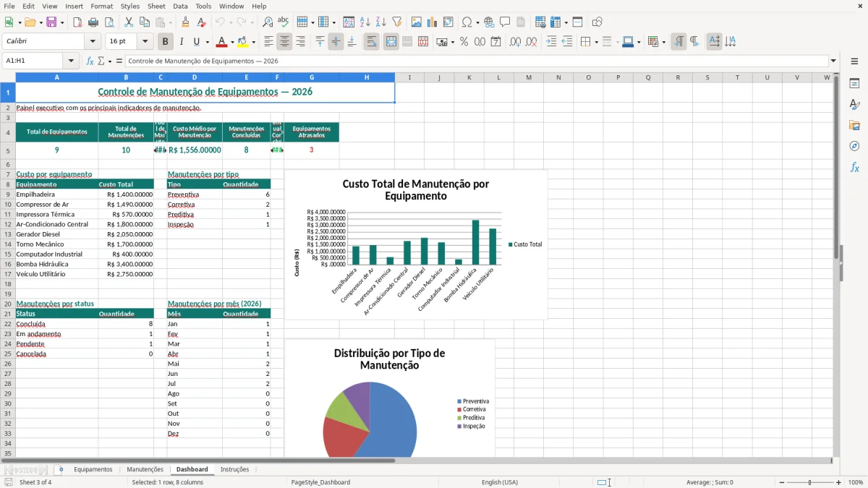Open sidebar Gallery panel
The width and height of the screenshot is (868, 488).
pyautogui.click(x=854, y=125)
